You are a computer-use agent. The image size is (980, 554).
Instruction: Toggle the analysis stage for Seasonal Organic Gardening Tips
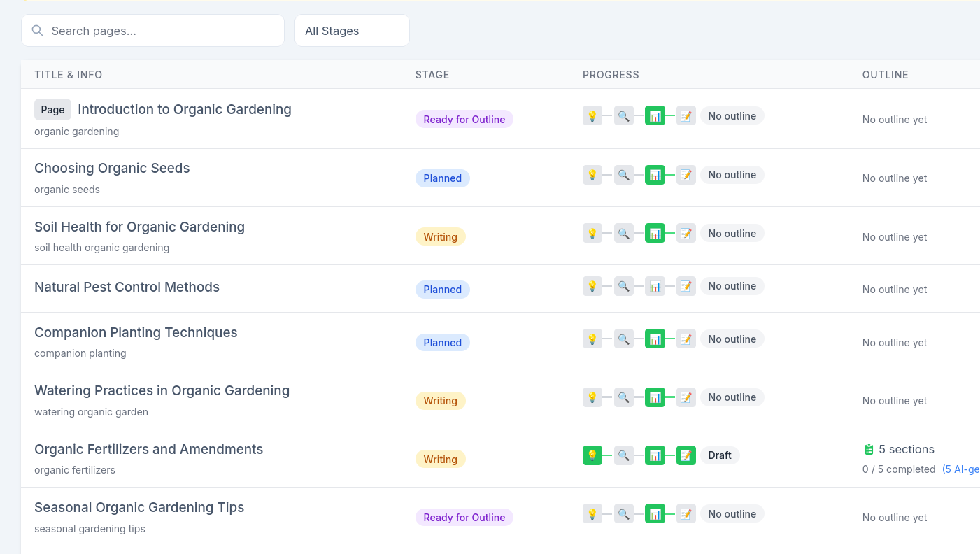pos(655,513)
